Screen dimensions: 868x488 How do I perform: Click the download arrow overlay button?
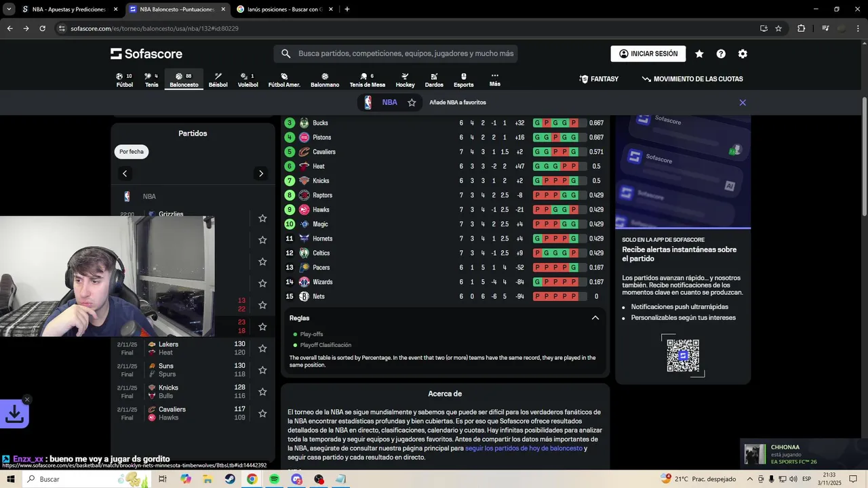[14, 415]
